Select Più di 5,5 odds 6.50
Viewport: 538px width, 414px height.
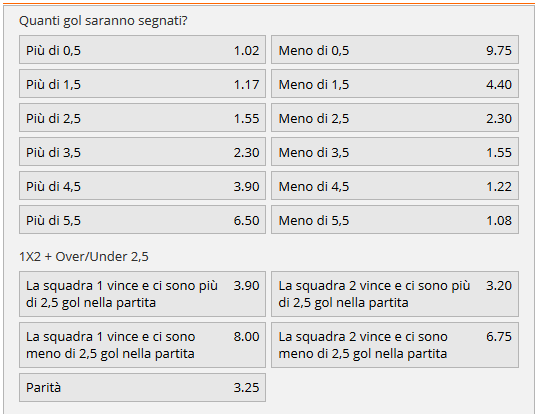[142, 220]
